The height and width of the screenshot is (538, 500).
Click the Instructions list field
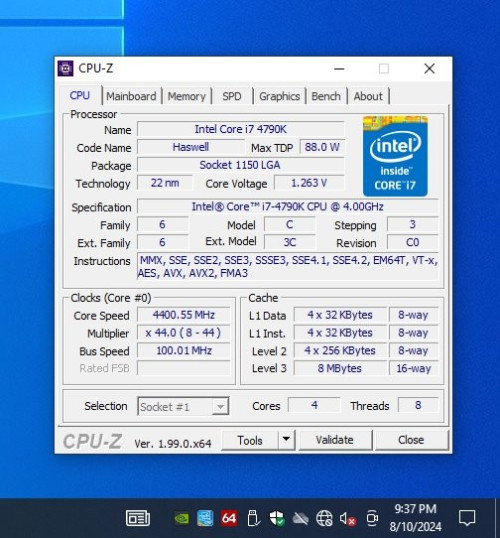(x=288, y=267)
